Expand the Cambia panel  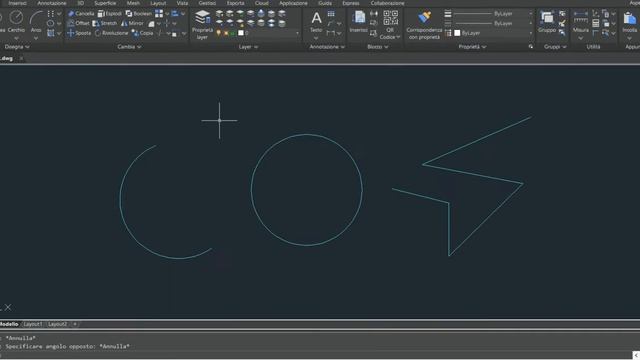pyautogui.click(x=129, y=47)
